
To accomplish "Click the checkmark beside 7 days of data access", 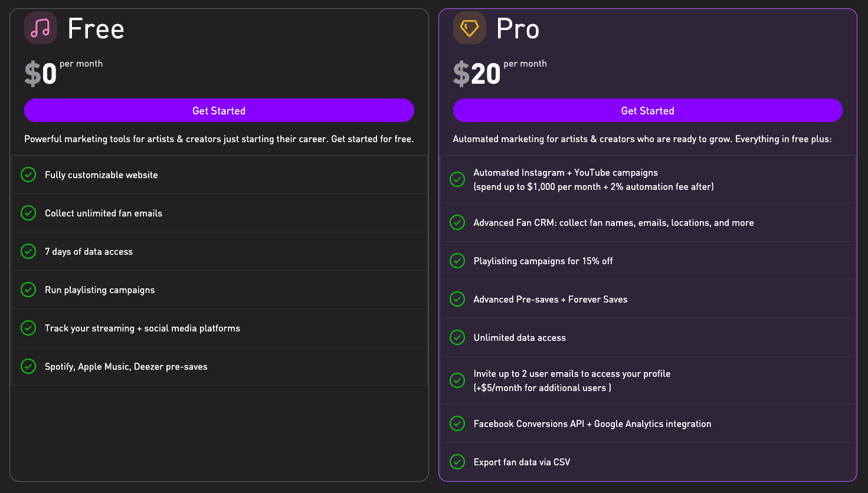I will click(x=28, y=251).
